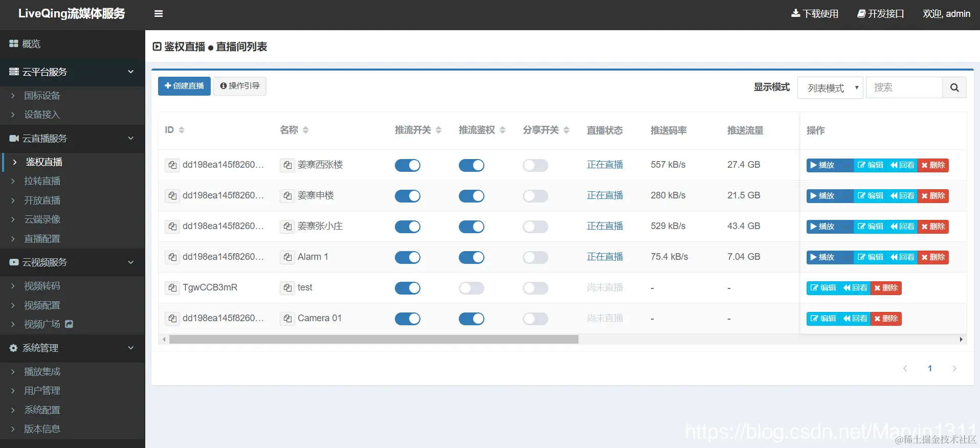Open play options dropdown for 姜寨张小庄
Screen dimensions: 980x448
[846, 227]
